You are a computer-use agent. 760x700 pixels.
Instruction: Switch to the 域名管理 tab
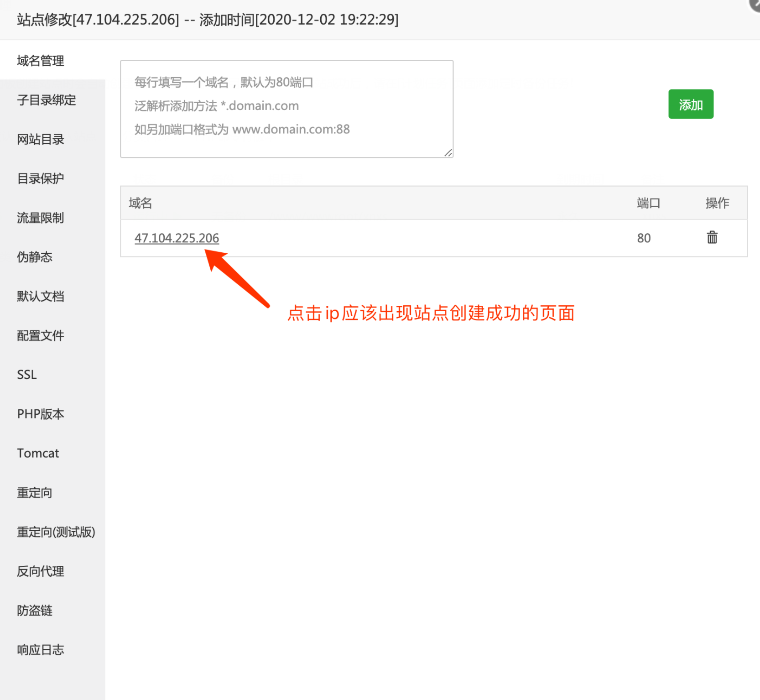click(x=41, y=61)
